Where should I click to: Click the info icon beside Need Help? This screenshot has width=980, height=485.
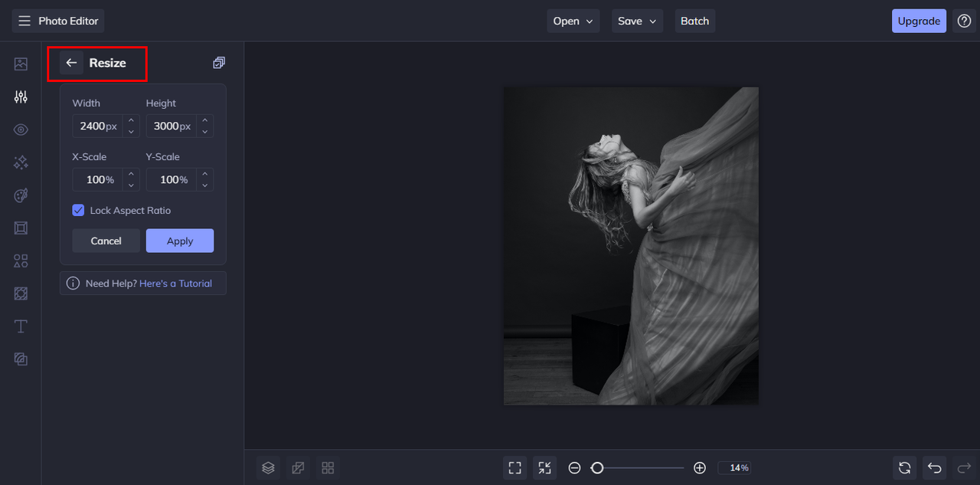[73, 283]
